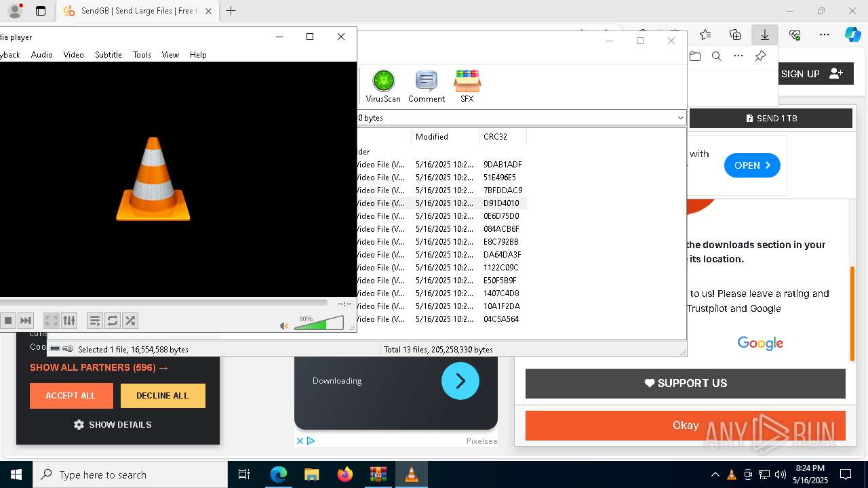This screenshot has height=488, width=868.
Task: Click the blue OPEN ad button
Action: click(752, 165)
